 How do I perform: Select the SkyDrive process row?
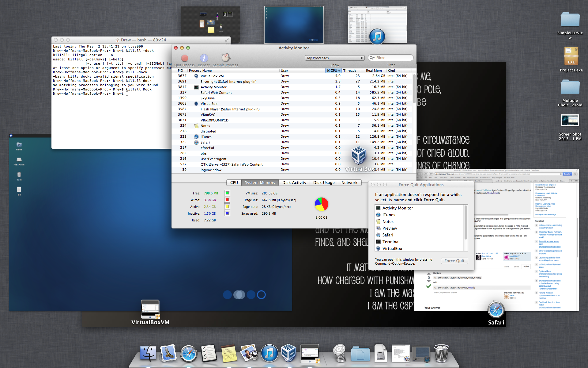(x=292, y=98)
